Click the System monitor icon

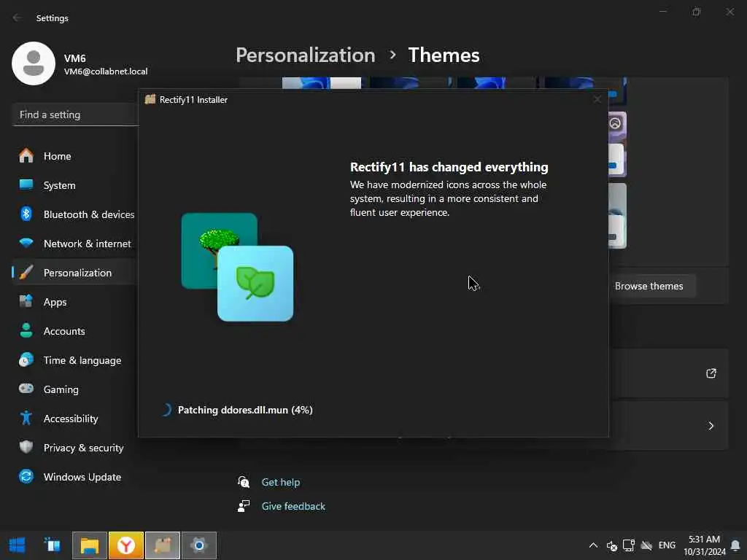pos(26,184)
